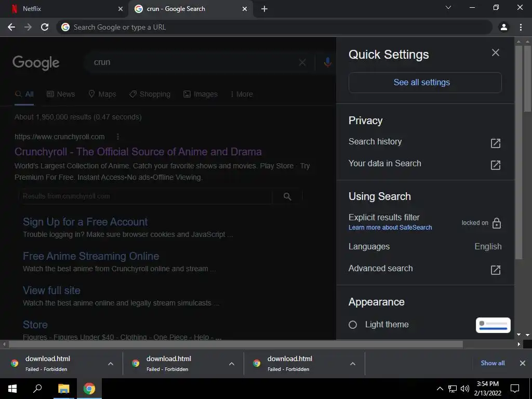Select the Light theme radio button
Image resolution: width=532 pixels, height=399 pixels.
pyautogui.click(x=353, y=325)
